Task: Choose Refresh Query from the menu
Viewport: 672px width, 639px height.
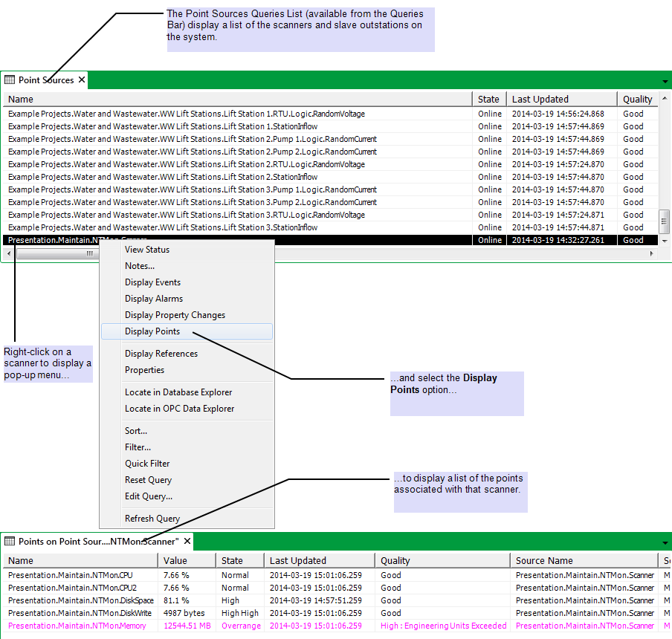Action: pyautogui.click(x=152, y=519)
